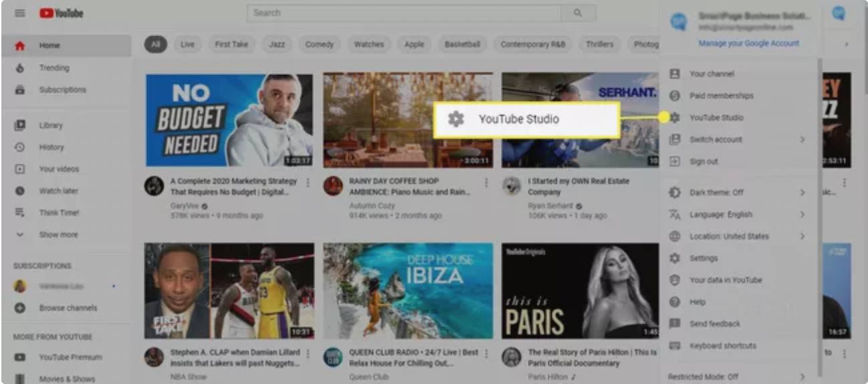Open Trending from the sidebar
This screenshot has width=868, height=384.
pyautogui.click(x=53, y=68)
